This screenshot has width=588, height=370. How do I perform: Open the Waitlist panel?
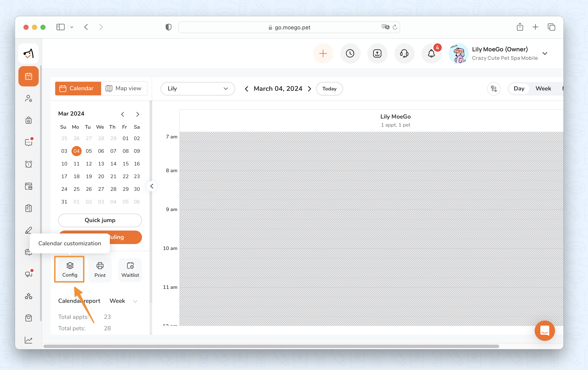click(x=130, y=270)
